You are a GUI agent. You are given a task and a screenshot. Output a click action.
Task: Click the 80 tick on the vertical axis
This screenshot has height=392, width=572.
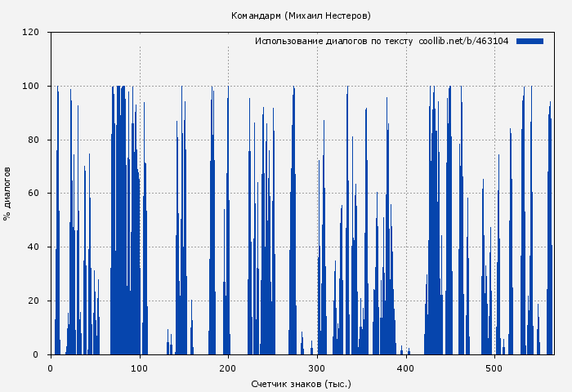[34, 140]
